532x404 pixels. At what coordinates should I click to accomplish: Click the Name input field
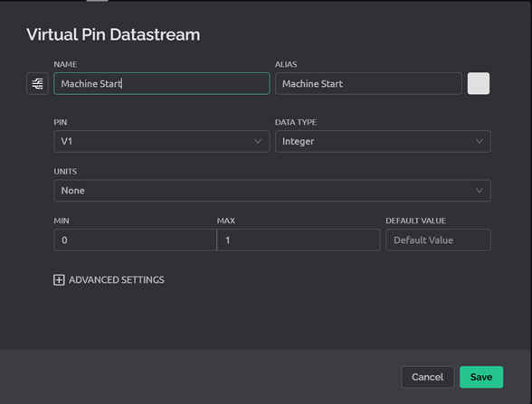click(162, 83)
